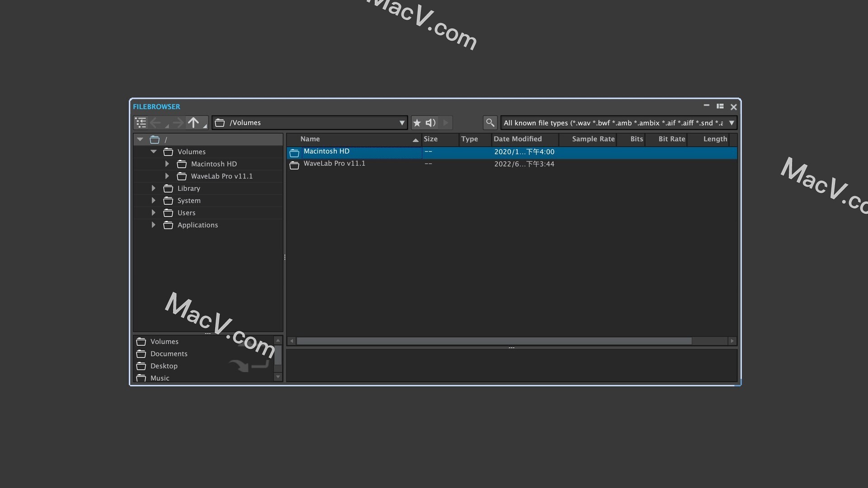Select System in the folder tree
Image resolution: width=868 pixels, height=488 pixels.
[189, 201]
